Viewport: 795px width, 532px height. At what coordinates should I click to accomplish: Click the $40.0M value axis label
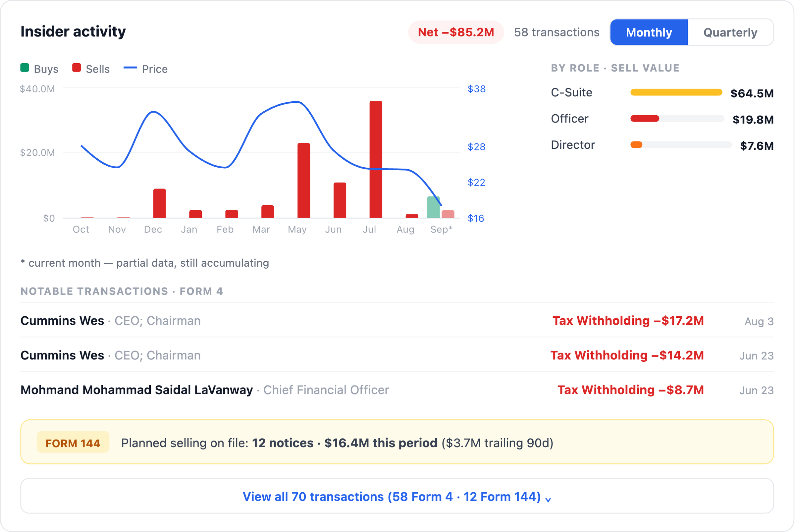pos(37,89)
